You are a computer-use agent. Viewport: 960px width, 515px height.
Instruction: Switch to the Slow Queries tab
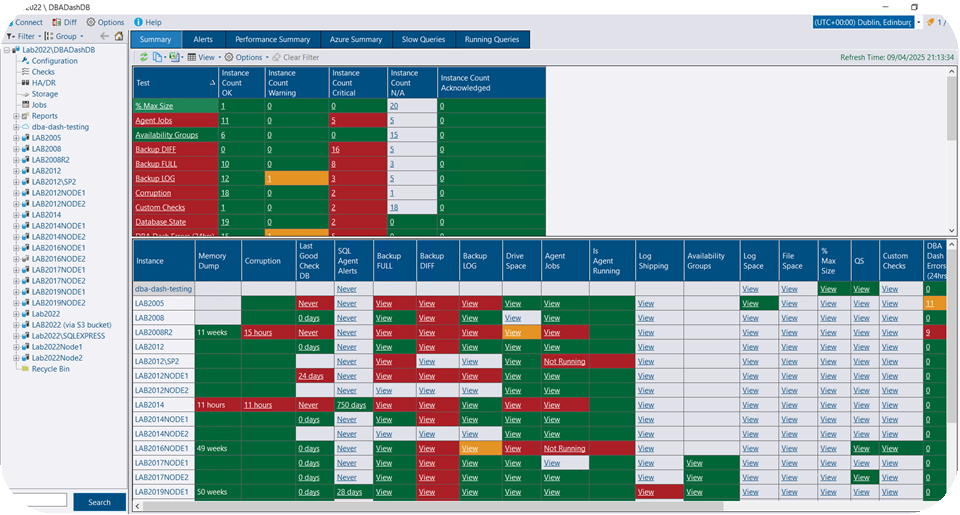pos(423,39)
